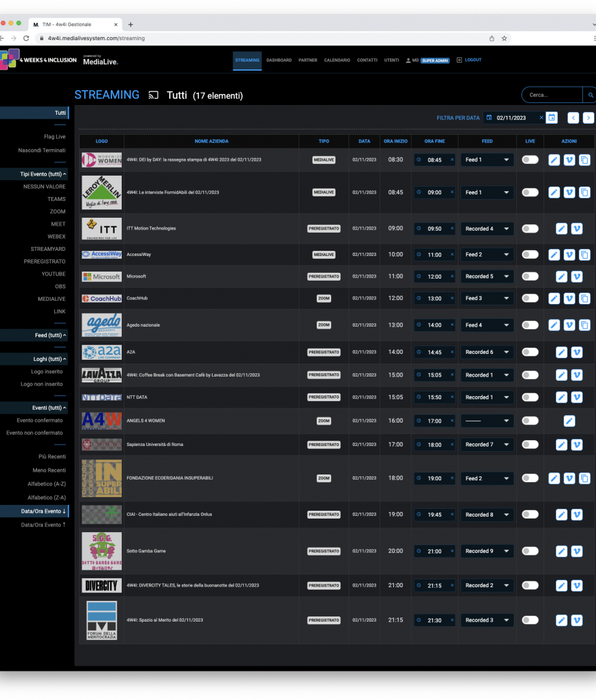Viewport: 596px width, 700px height.
Task: Filter by Logo non inserito
Action: 41,384
